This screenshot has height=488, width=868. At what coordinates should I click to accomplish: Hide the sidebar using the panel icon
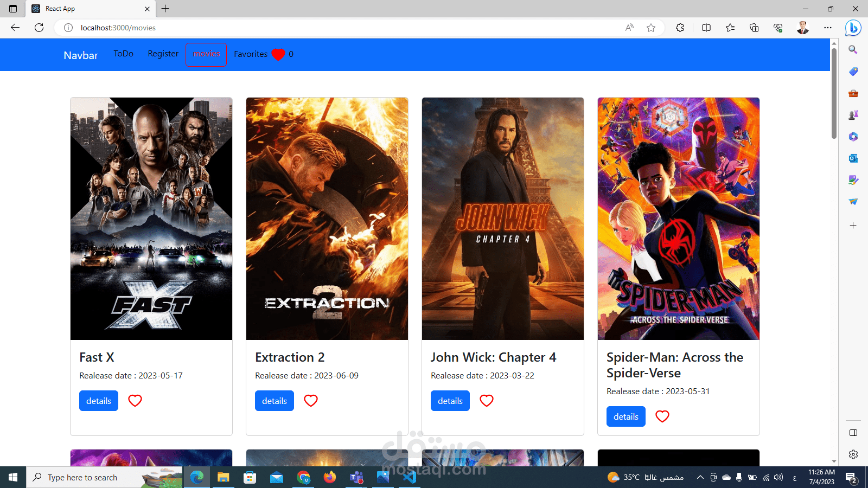coord(853,433)
